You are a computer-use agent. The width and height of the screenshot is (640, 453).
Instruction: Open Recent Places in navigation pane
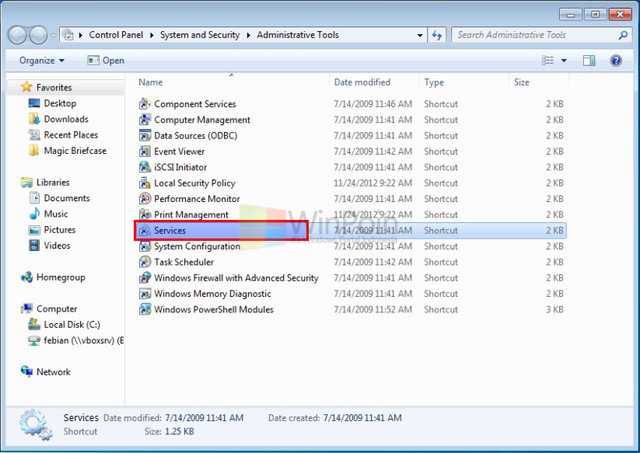coord(71,135)
